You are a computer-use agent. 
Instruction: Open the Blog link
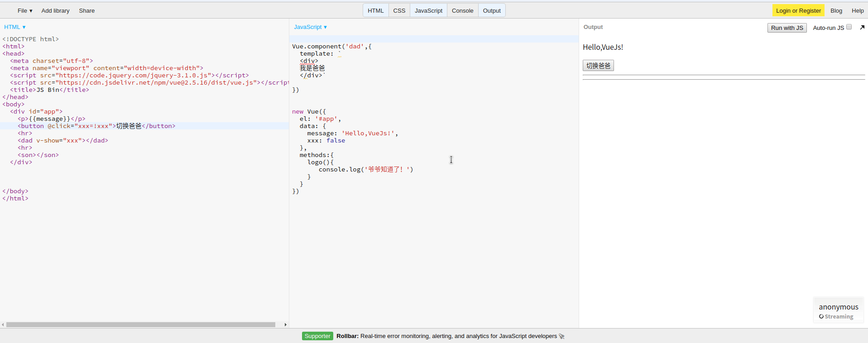pos(836,10)
